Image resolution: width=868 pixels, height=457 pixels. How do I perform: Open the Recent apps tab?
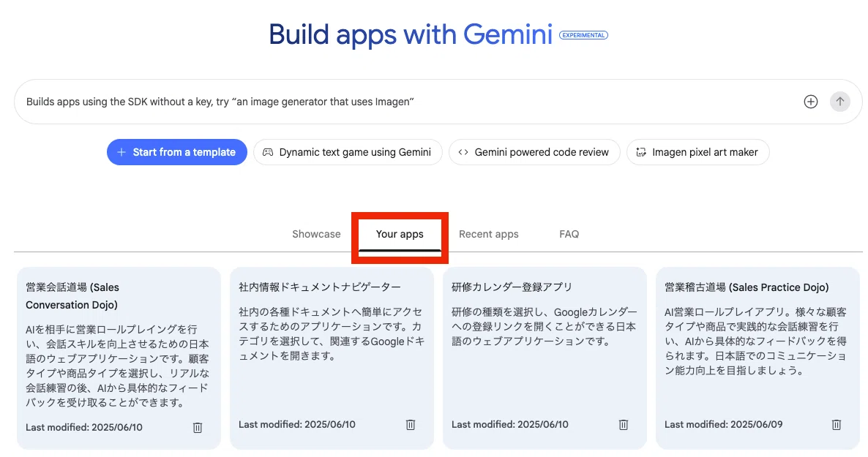[489, 234]
